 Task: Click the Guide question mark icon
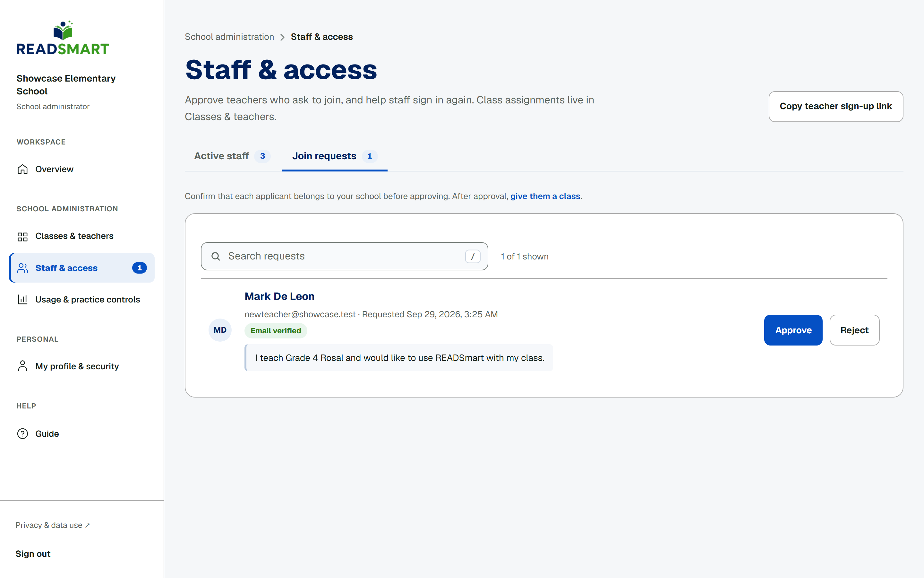[x=22, y=433]
